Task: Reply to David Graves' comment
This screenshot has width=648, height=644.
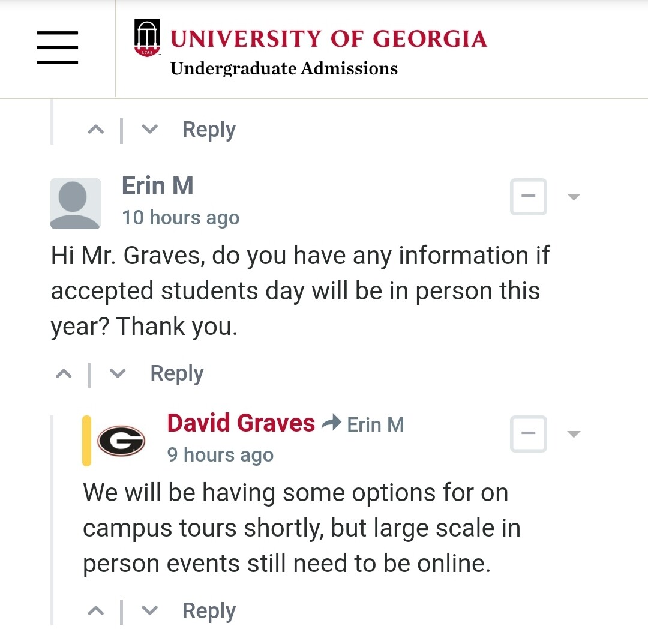Action: point(209,611)
